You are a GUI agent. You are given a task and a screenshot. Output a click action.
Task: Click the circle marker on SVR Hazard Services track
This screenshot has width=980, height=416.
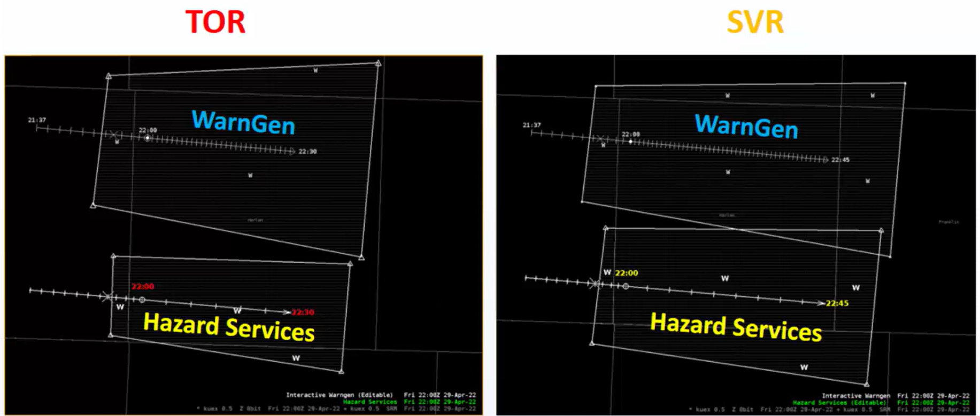point(626,287)
